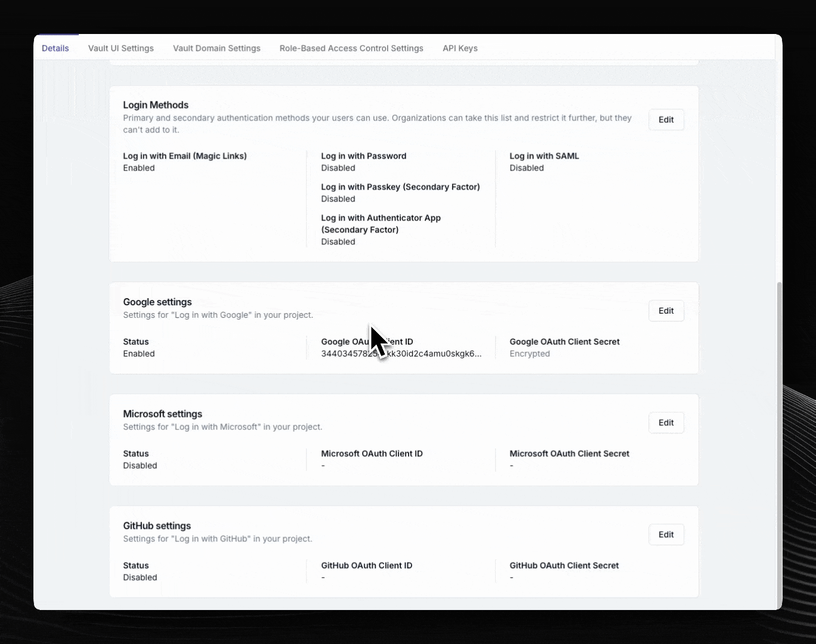Select 'Log in with Email (Magic Links)' label
The width and height of the screenshot is (816, 644).
click(x=185, y=156)
